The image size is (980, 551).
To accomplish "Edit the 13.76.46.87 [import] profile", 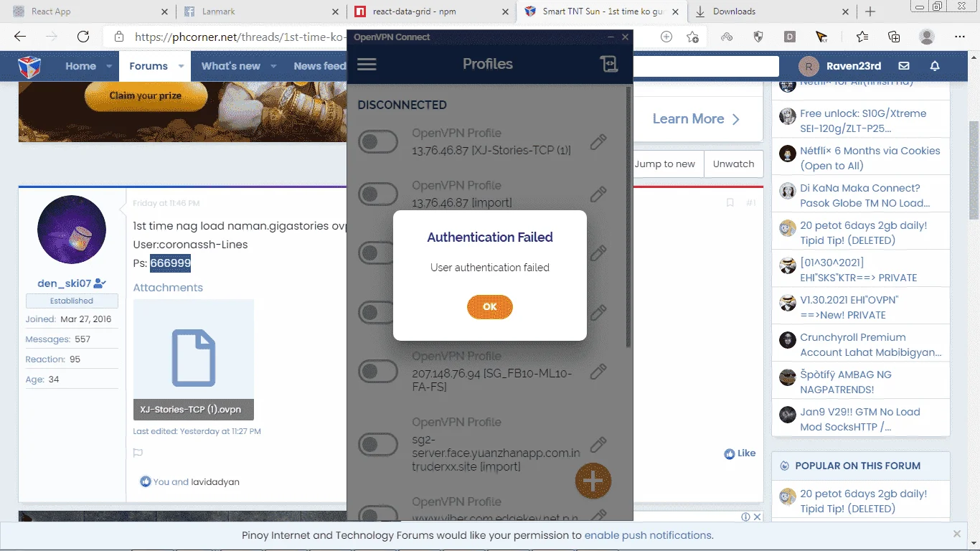I will pos(598,194).
